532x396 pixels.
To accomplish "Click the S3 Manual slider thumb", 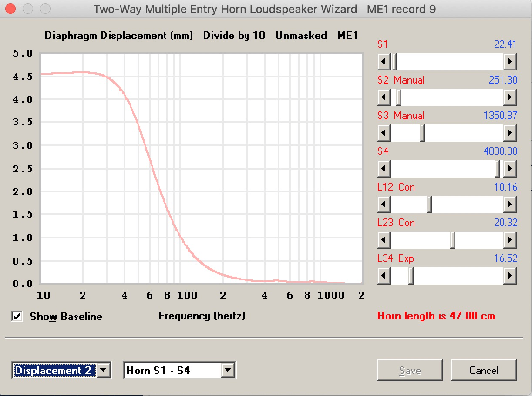I will point(422,133).
